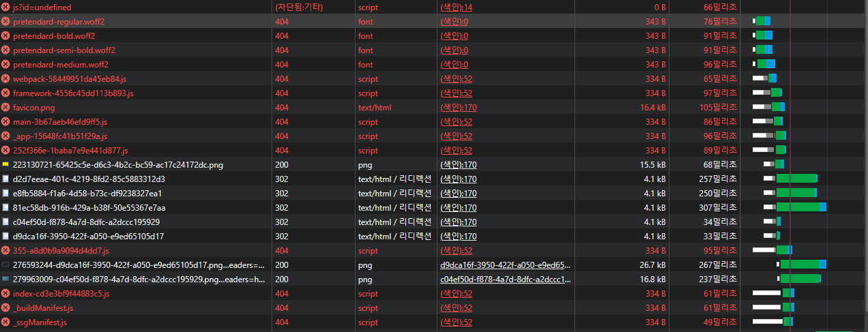The image size is (868, 332).
Task: Select the e8fb5884-f1a6 redirect request
Action: point(89,194)
